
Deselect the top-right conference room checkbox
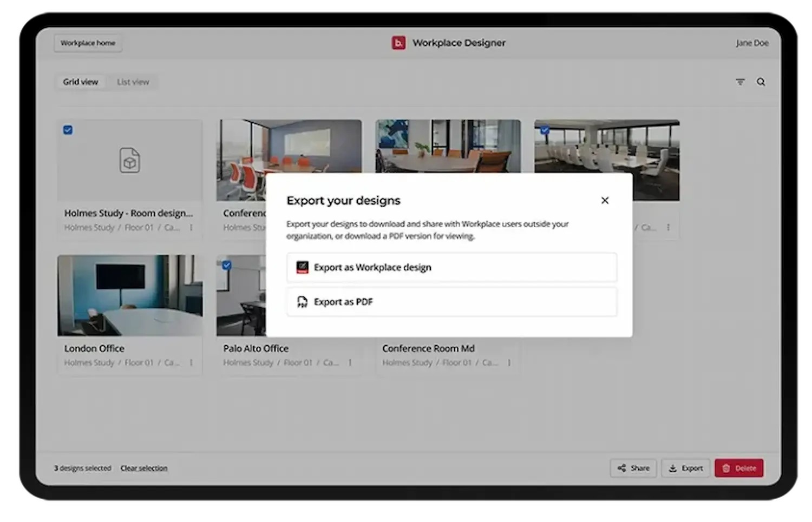tap(544, 130)
